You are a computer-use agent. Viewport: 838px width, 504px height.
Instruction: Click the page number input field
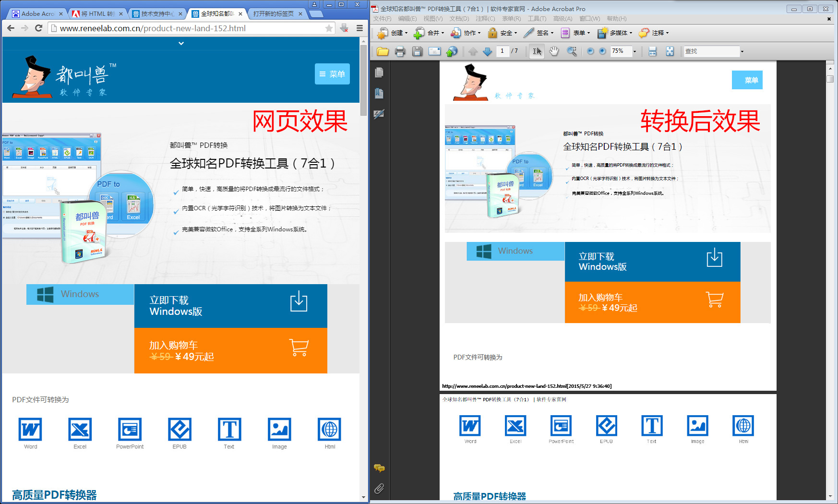point(502,51)
